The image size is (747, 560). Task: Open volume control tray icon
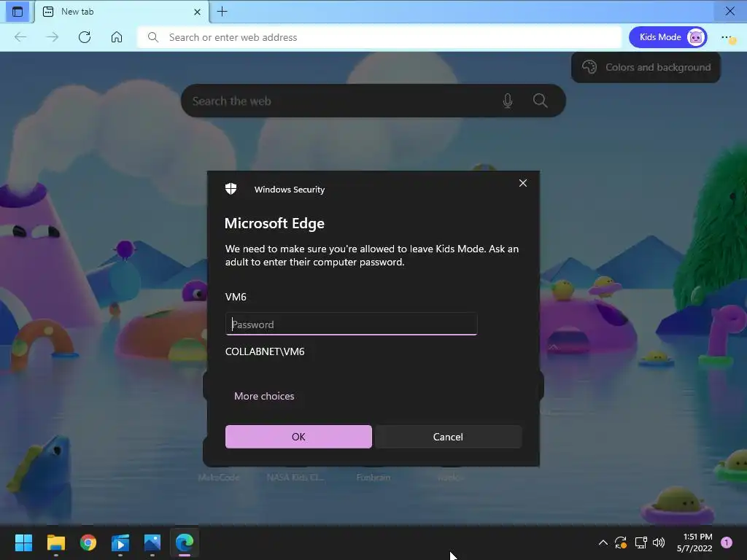point(659,542)
